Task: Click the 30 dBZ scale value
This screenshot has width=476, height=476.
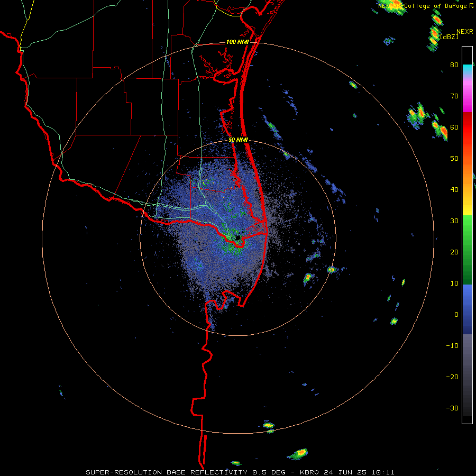Action: (454, 221)
